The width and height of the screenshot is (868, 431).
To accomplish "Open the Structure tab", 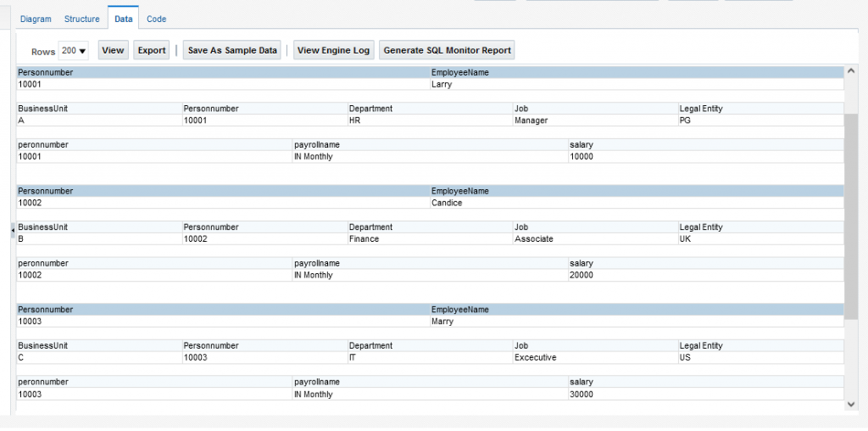I will click(81, 19).
